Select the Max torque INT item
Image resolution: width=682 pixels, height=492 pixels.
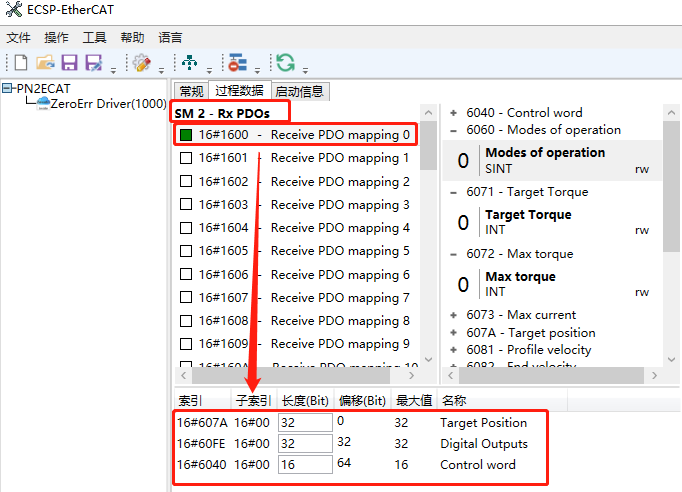[552, 284]
